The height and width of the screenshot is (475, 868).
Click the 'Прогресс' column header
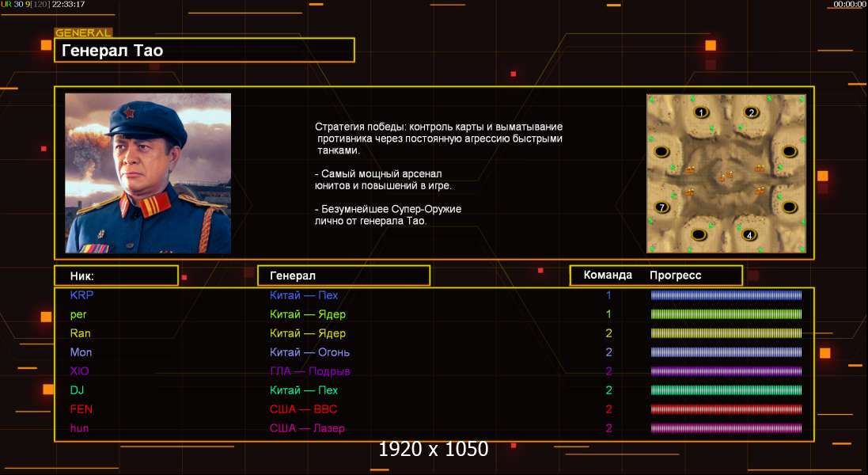coord(676,275)
